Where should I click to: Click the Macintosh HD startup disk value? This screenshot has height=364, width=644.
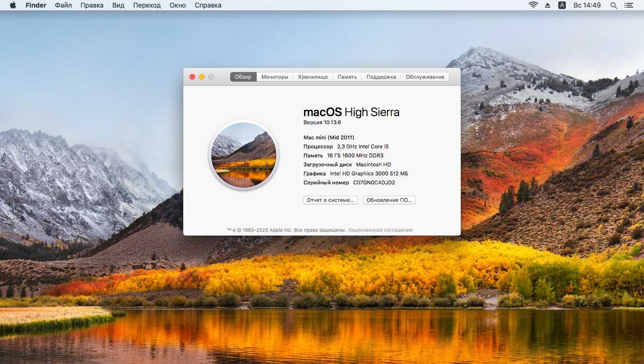click(374, 164)
